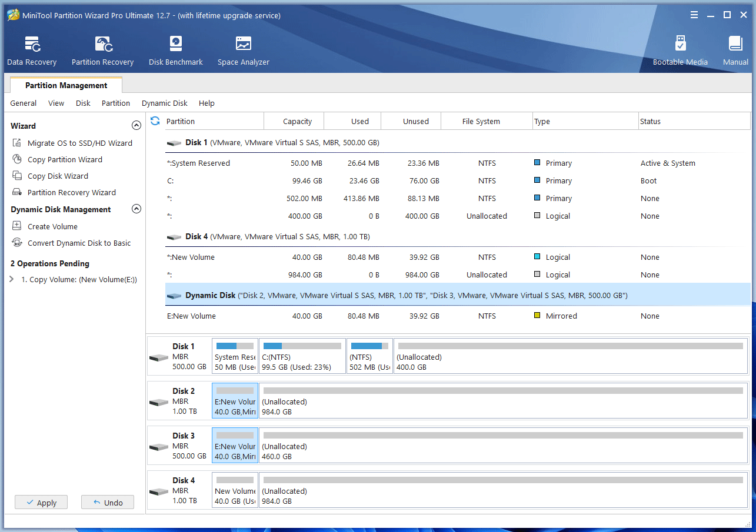This screenshot has height=532, width=756.
Task: Select 400.00 GB unallocated row
Action: pos(458,216)
